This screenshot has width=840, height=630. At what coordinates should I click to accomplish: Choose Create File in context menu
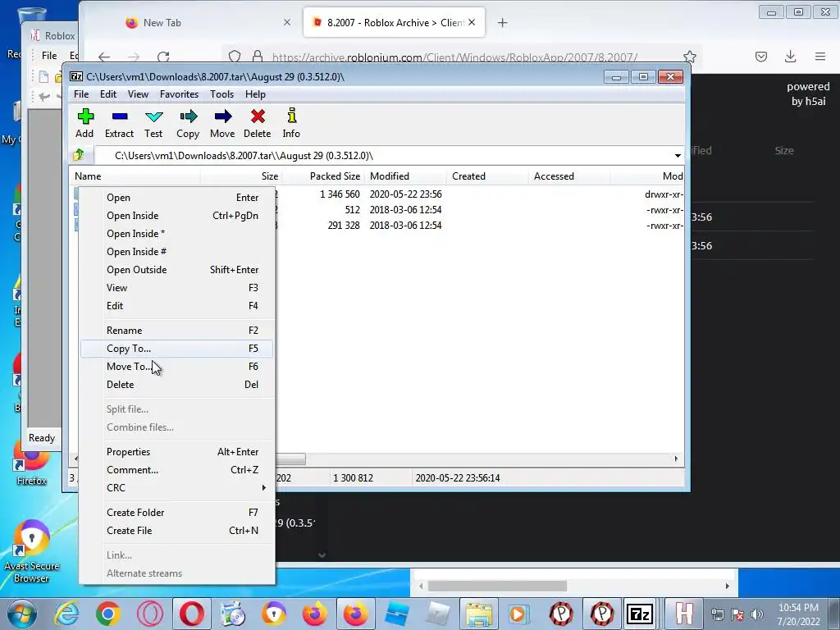point(177,531)
